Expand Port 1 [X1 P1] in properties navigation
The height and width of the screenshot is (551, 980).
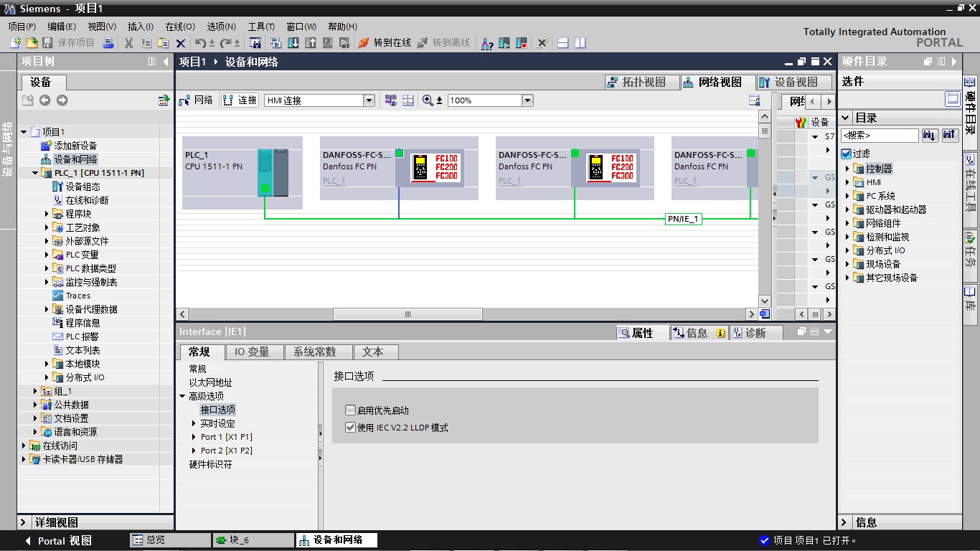(194, 437)
